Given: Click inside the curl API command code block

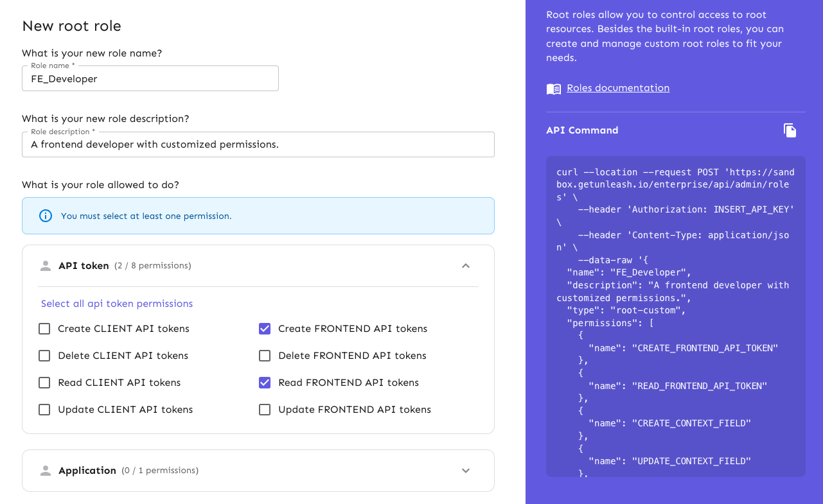Looking at the screenshot, I should (675, 315).
